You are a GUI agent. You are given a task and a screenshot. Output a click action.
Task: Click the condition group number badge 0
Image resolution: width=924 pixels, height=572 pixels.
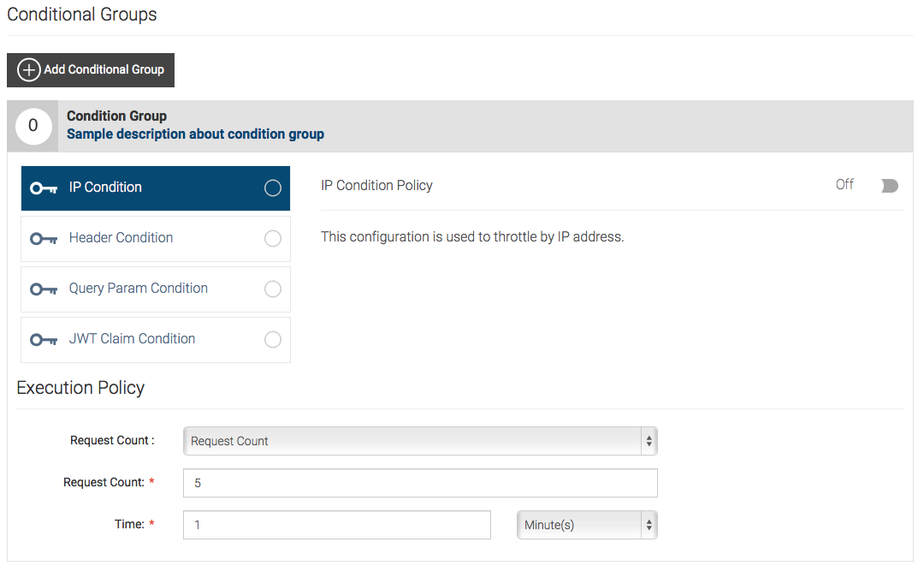tap(32, 125)
